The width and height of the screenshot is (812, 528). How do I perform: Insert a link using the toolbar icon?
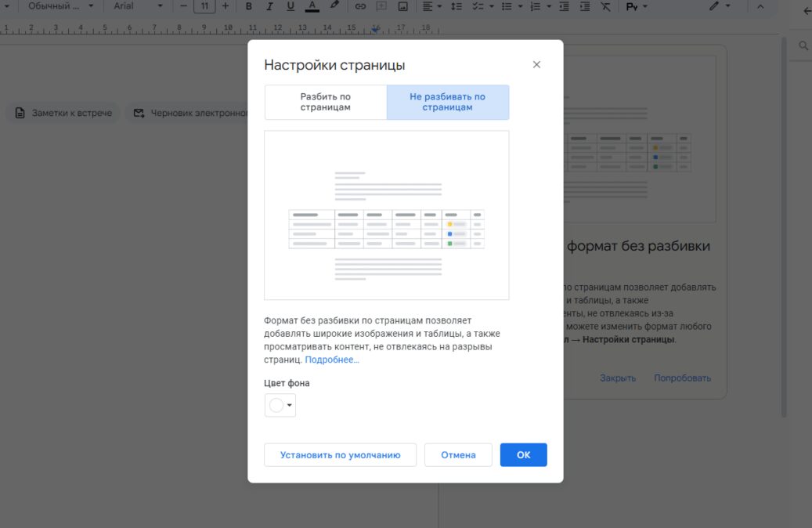pyautogui.click(x=359, y=7)
